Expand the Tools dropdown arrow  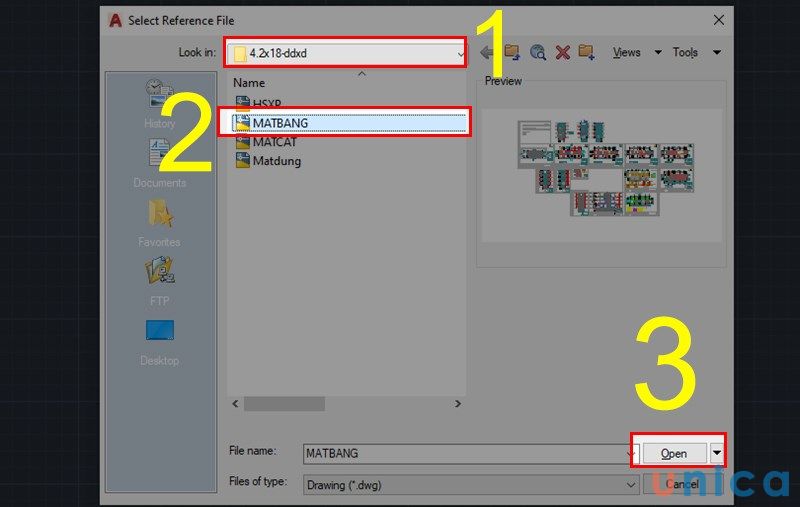coord(717,52)
